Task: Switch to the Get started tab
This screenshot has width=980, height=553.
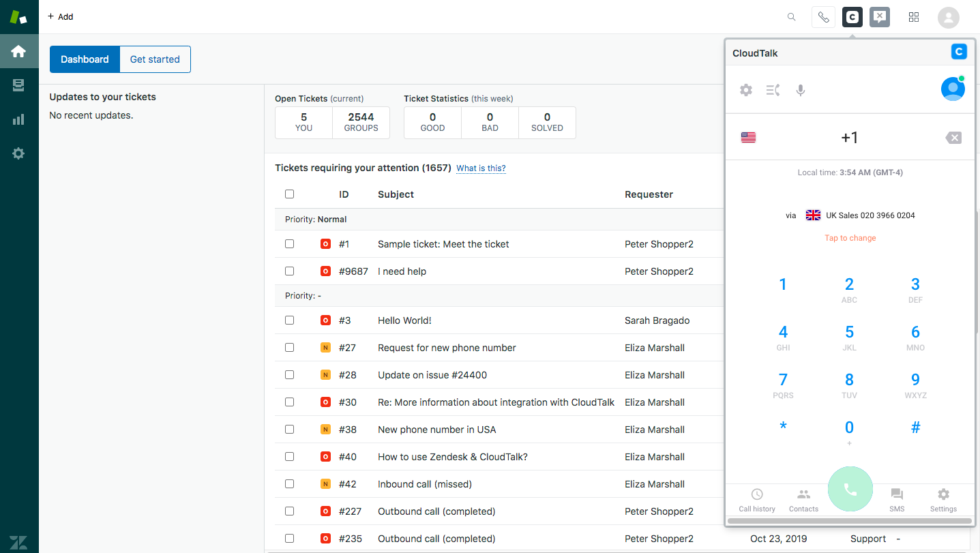Action: [154, 59]
